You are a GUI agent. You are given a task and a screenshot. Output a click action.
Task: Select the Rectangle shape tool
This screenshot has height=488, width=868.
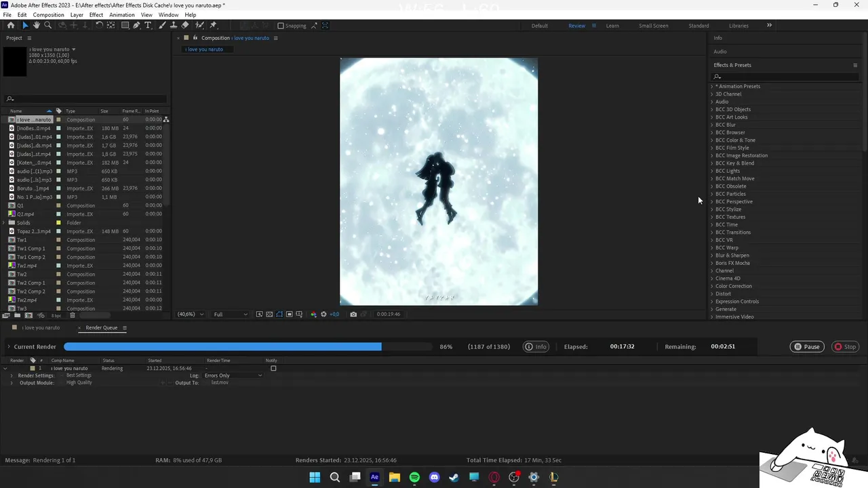tap(125, 25)
